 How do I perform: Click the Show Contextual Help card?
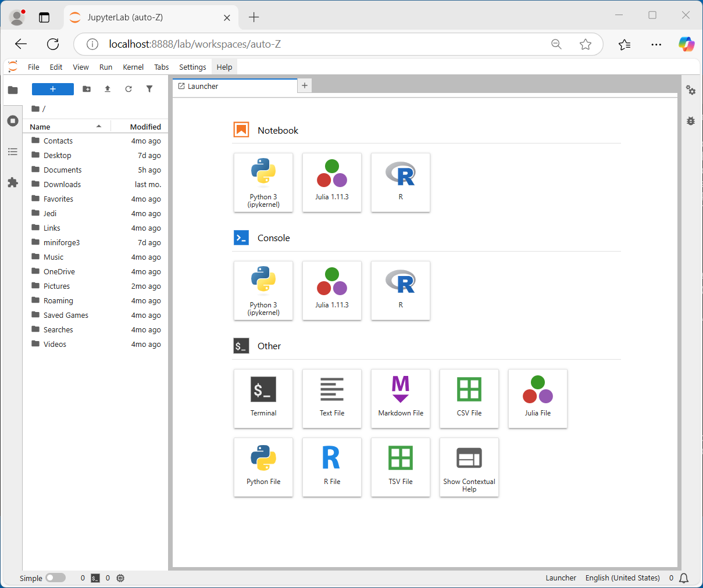click(x=469, y=467)
